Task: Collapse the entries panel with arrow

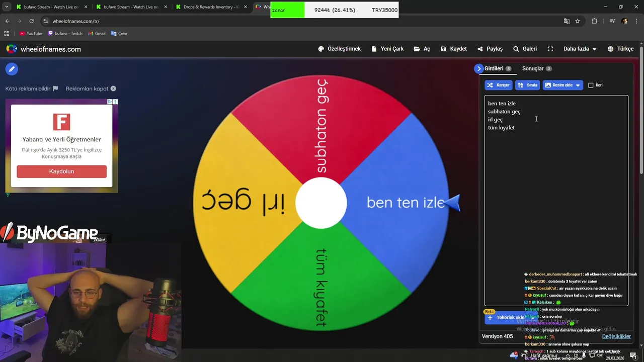Action: click(478, 68)
